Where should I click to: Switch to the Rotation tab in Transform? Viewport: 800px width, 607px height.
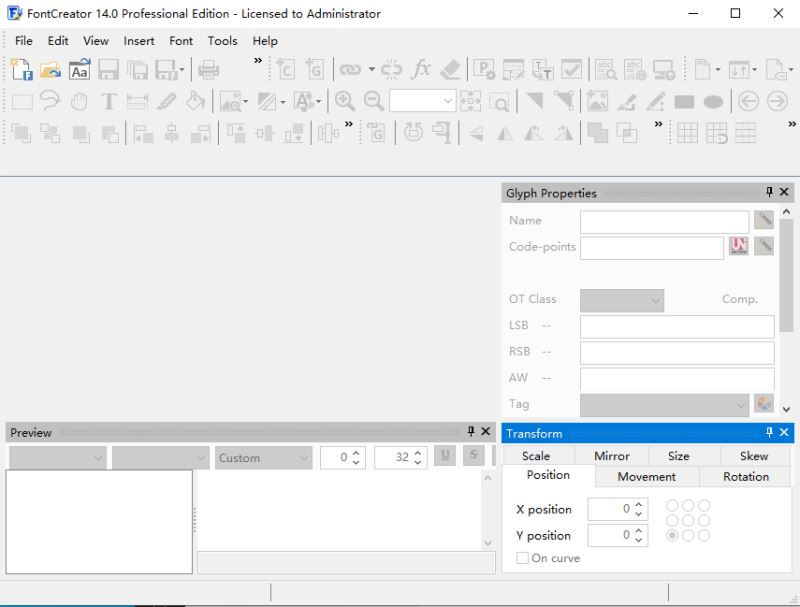point(745,477)
